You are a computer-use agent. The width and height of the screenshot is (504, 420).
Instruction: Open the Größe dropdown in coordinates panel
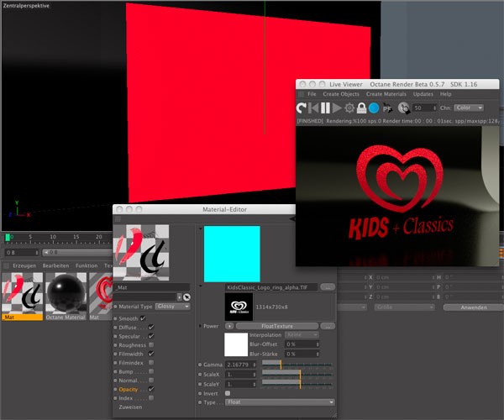click(404, 307)
